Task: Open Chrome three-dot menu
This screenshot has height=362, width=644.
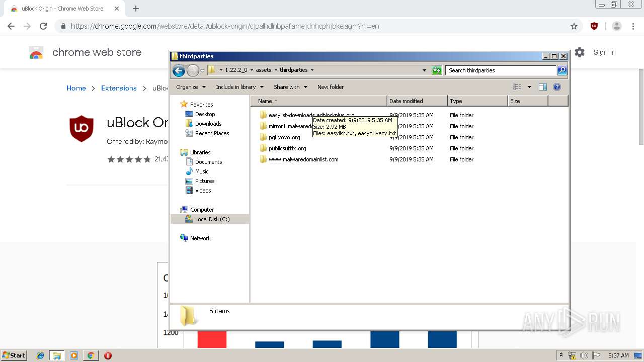Action: (633, 26)
